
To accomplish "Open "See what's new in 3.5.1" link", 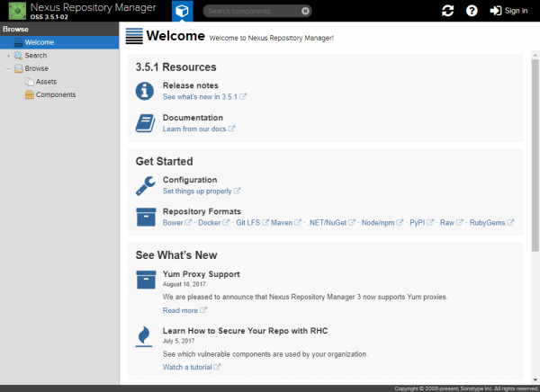I will click(x=204, y=97).
